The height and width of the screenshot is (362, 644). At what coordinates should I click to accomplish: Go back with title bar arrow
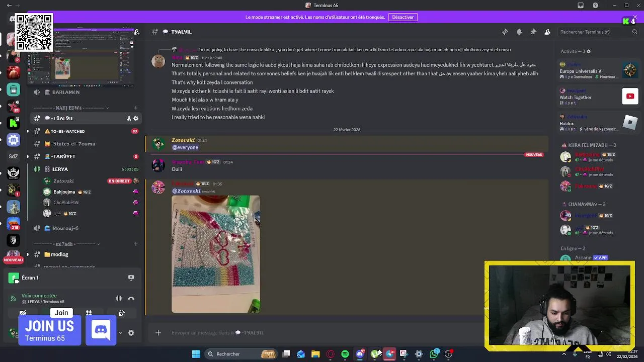[x=9, y=6]
